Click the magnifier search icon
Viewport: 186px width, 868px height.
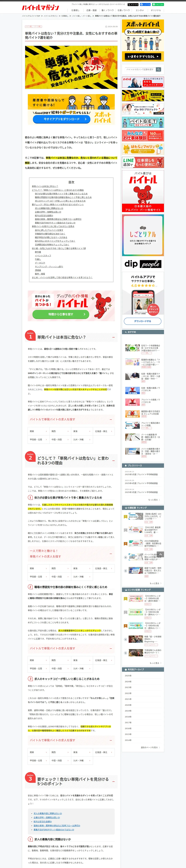(158, 69)
